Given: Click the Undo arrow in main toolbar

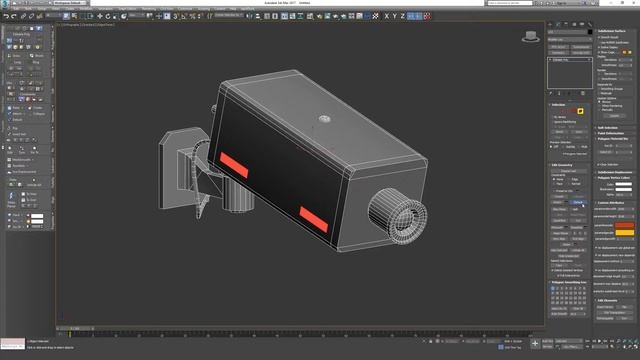Looking at the screenshot, I should click(6, 16).
